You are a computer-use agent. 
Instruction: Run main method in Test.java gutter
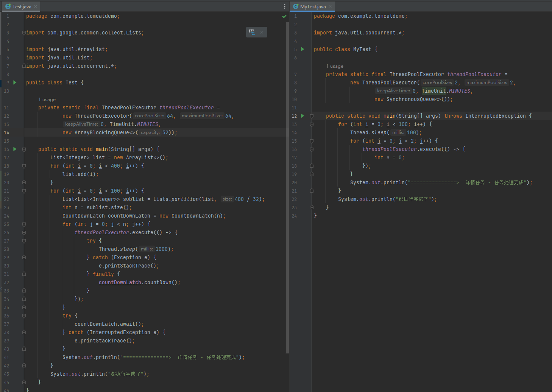15,149
